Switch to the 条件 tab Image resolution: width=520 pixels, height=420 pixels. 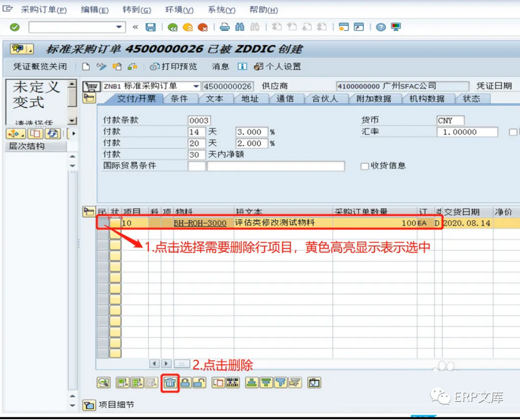click(x=180, y=99)
